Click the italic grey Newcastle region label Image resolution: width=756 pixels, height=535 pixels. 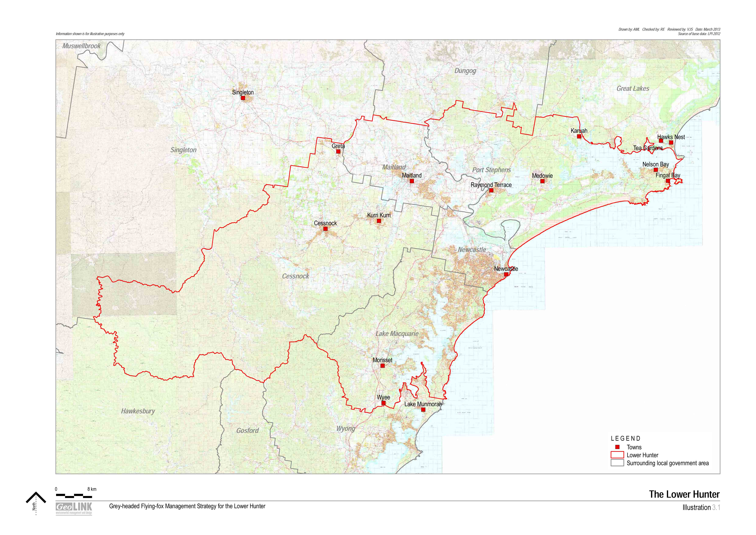(472, 250)
